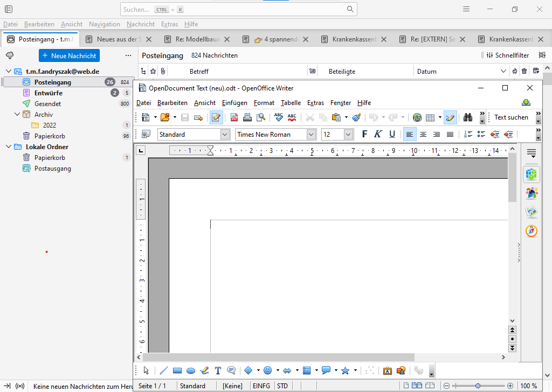Toggle bold formatting (F button)

click(x=364, y=135)
